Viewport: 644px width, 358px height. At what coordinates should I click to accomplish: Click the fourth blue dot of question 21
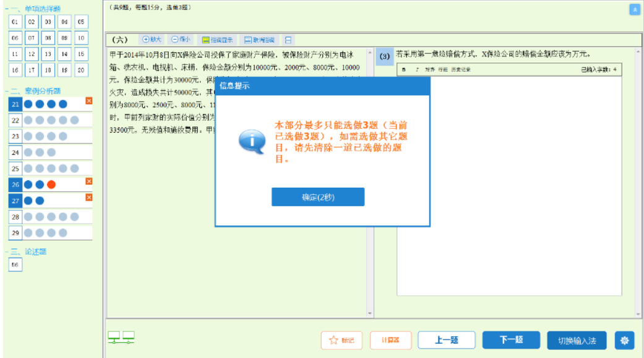click(63, 104)
